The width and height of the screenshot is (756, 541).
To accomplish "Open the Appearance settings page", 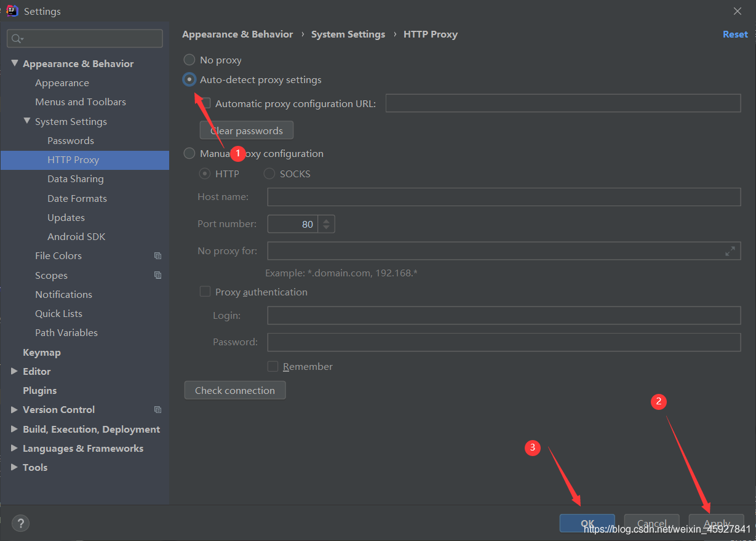I will pyautogui.click(x=62, y=83).
